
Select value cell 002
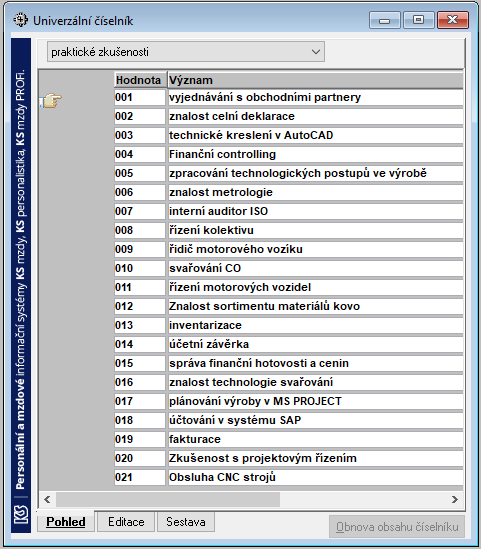pos(140,116)
